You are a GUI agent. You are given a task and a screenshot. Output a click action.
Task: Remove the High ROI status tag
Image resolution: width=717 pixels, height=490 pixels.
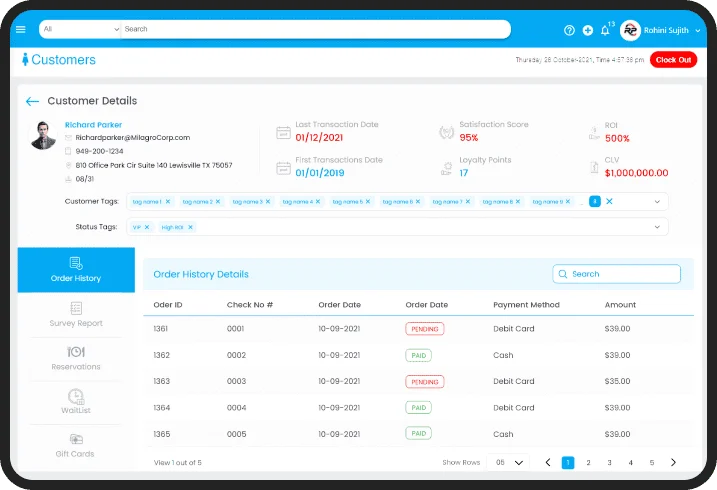[x=190, y=227]
